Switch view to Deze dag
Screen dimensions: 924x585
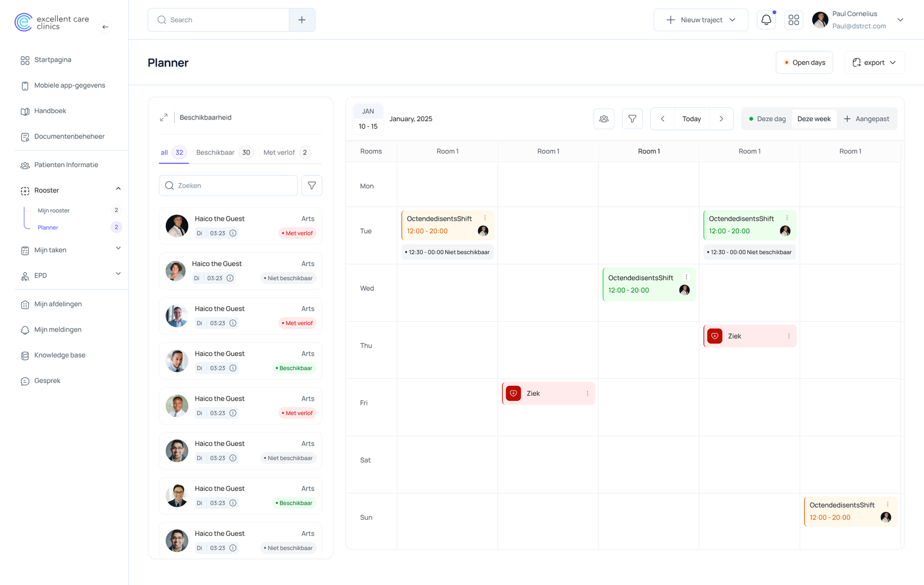767,119
